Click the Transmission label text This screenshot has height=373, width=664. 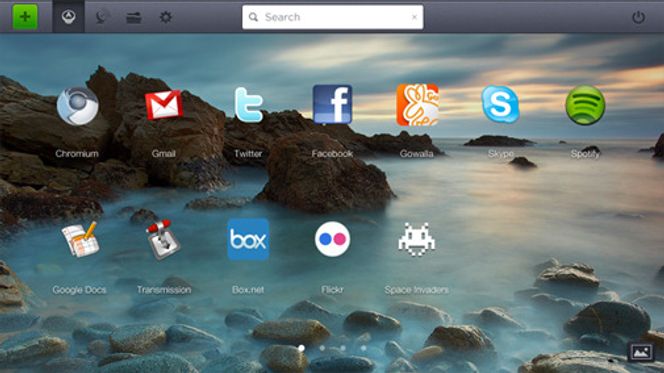coord(164,290)
